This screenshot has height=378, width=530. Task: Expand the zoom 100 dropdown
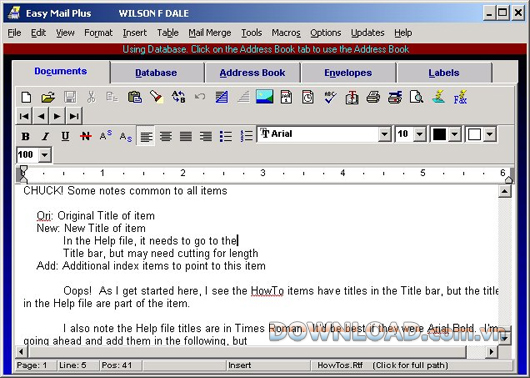pyautogui.click(x=44, y=155)
